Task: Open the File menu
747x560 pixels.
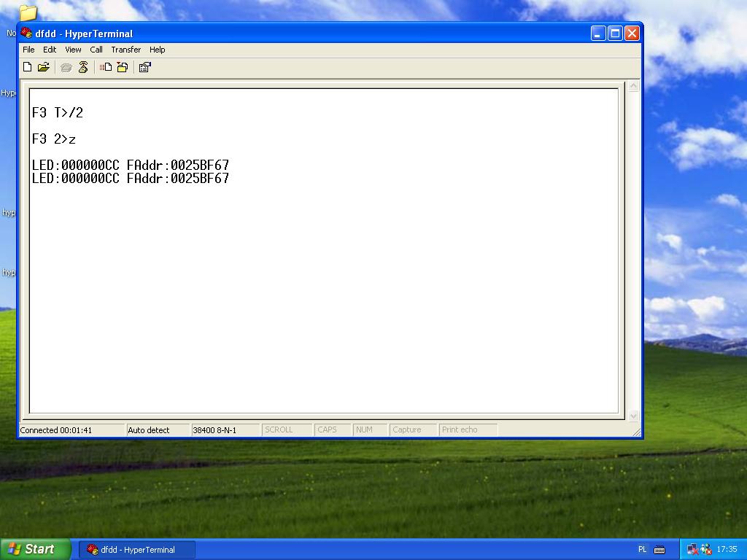Action: 28,50
